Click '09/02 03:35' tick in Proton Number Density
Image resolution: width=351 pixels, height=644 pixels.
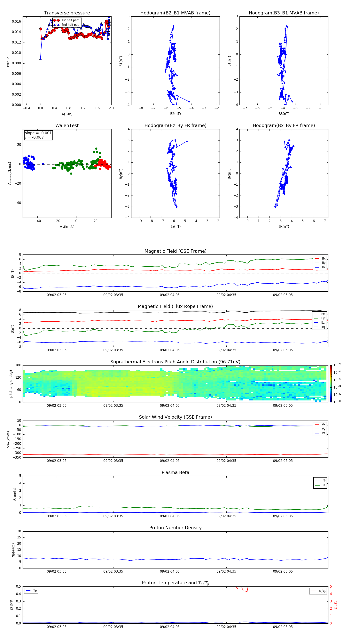(x=113, y=571)
